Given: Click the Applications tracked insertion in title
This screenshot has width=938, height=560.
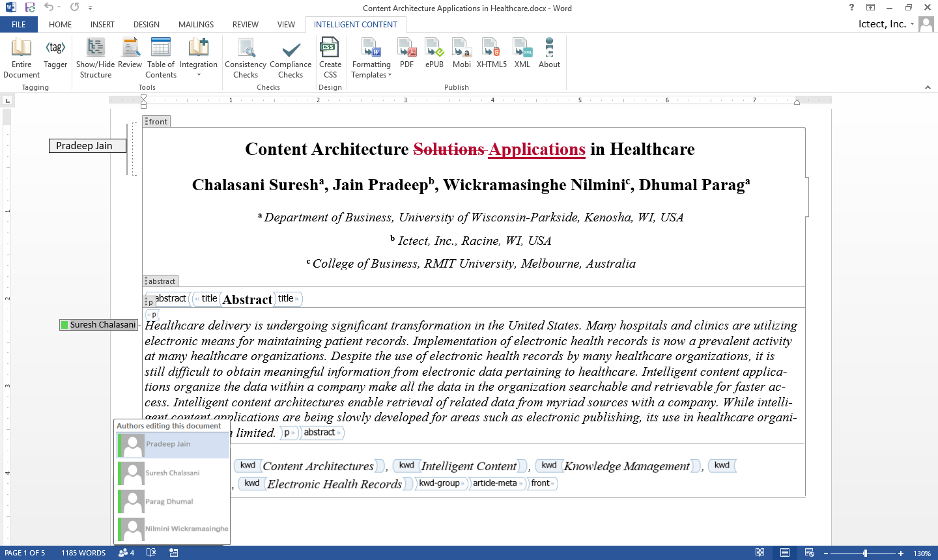Looking at the screenshot, I should tap(537, 149).
